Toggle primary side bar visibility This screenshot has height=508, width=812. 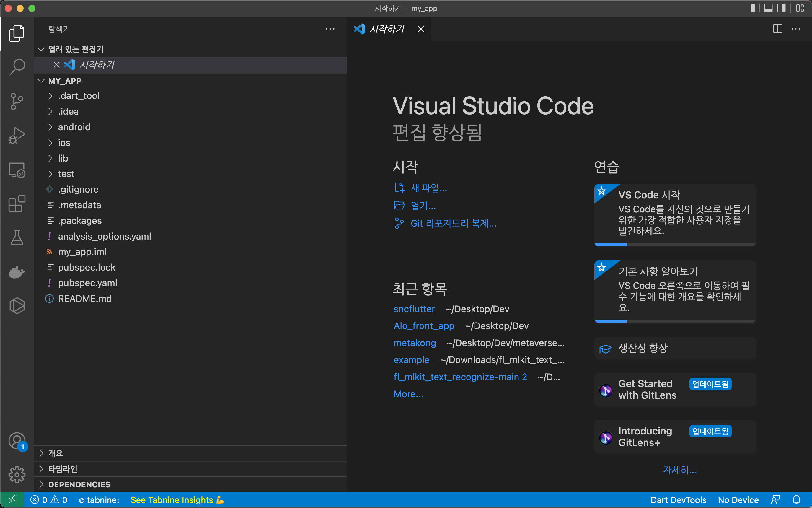(x=755, y=8)
